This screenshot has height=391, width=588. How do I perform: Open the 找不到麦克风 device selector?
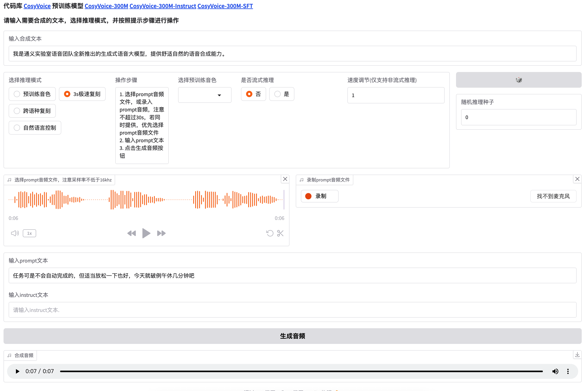coord(553,196)
